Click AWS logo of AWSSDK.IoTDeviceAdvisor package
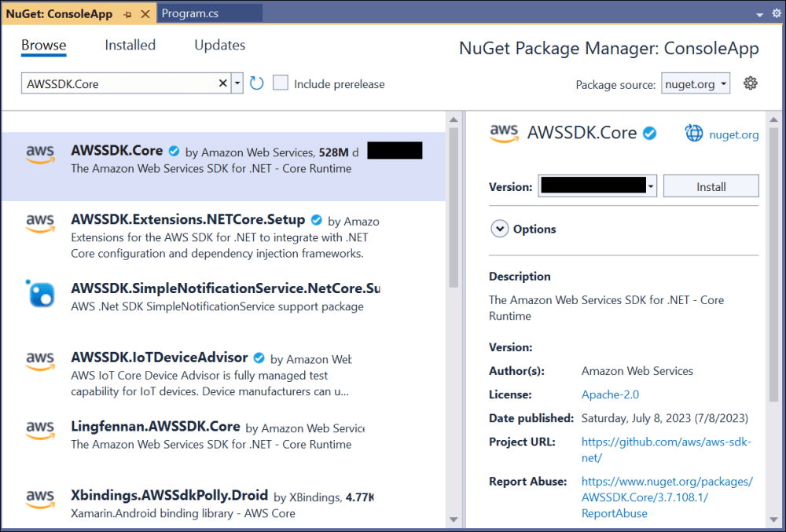The width and height of the screenshot is (786, 532). (x=40, y=361)
